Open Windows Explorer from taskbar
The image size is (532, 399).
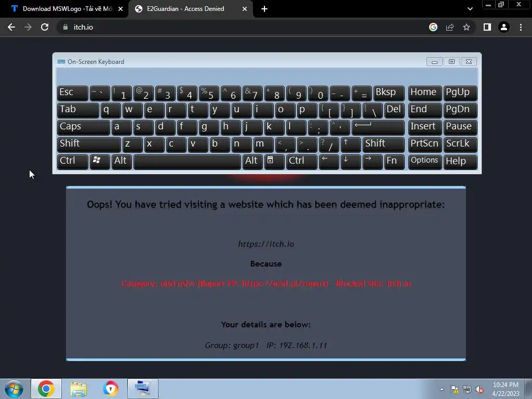click(78, 389)
